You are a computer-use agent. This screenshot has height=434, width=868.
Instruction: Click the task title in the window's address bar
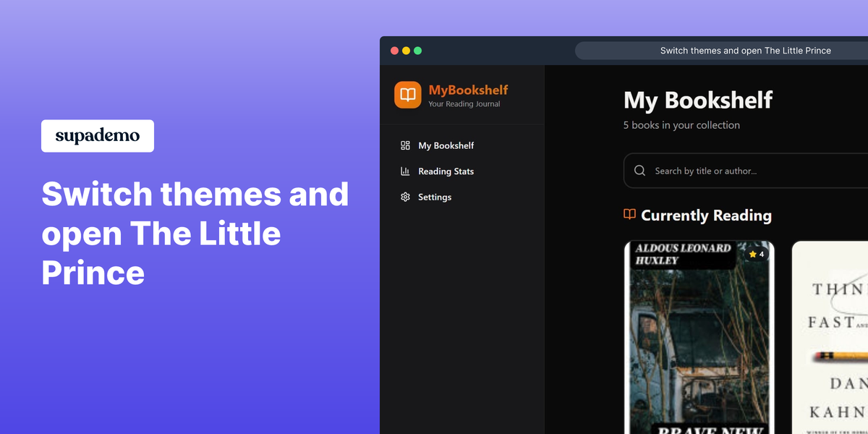(x=745, y=51)
